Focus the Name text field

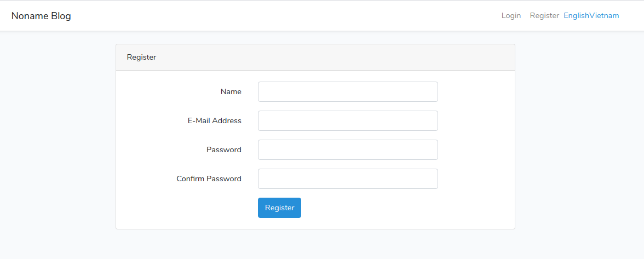pyautogui.click(x=348, y=92)
